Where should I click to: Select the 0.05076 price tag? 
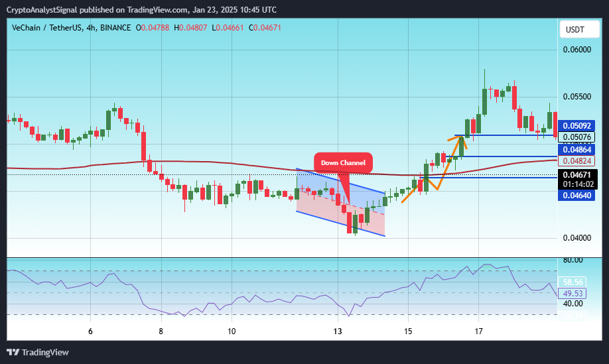click(x=576, y=137)
